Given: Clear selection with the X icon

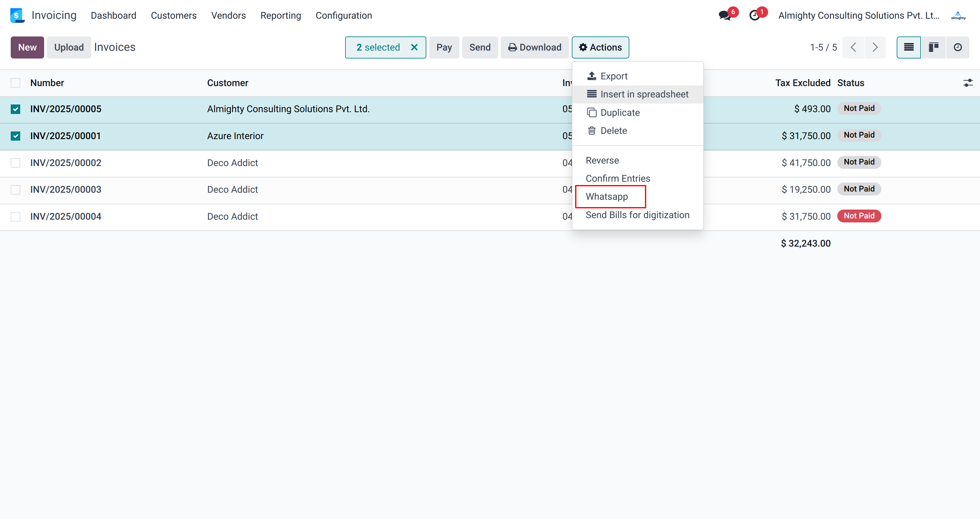Looking at the screenshot, I should tap(414, 47).
